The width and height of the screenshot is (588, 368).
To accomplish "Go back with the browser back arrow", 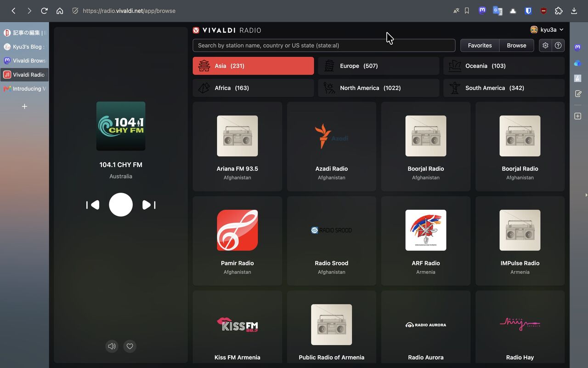I will (14, 11).
